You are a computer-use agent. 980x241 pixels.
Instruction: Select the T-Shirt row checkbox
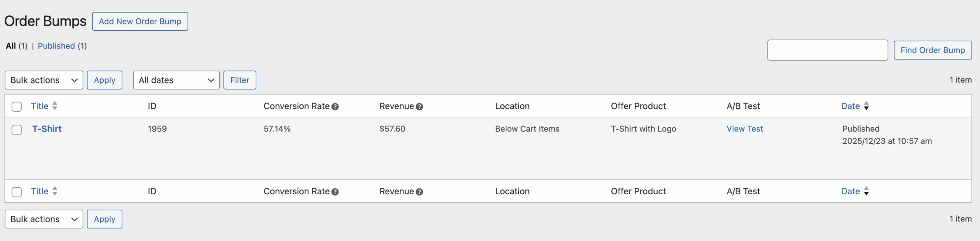tap(17, 130)
